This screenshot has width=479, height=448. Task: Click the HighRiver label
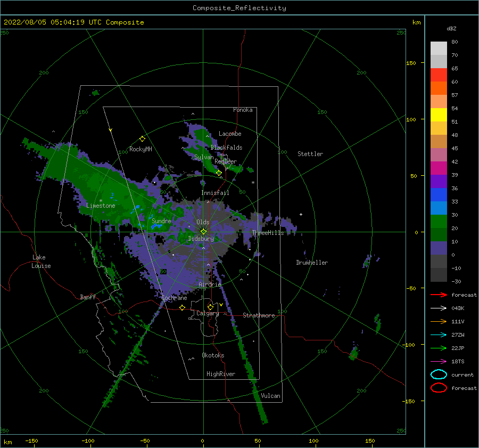[x=221, y=374]
